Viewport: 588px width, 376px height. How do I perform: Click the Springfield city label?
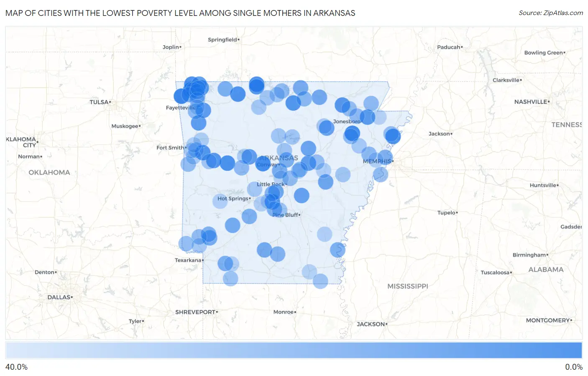(222, 40)
